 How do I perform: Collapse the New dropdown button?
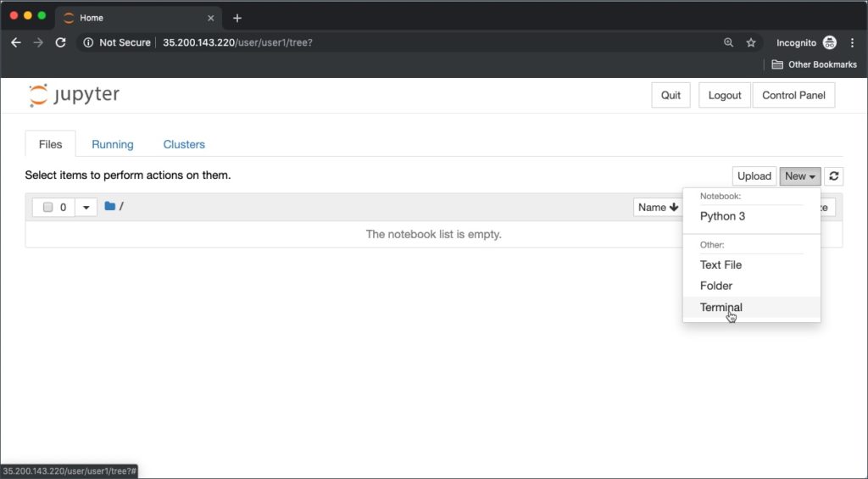(800, 176)
